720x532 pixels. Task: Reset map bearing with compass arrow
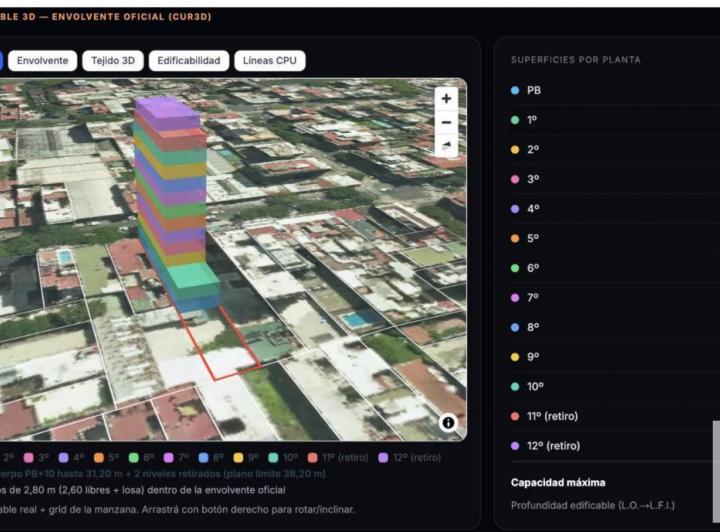coord(446,146)
